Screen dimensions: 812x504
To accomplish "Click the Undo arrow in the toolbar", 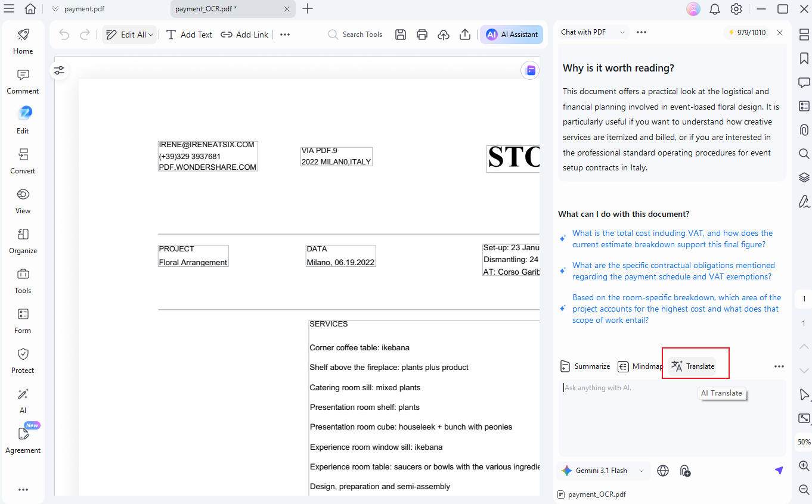I will pyautogui.click(x=64, y=35).
